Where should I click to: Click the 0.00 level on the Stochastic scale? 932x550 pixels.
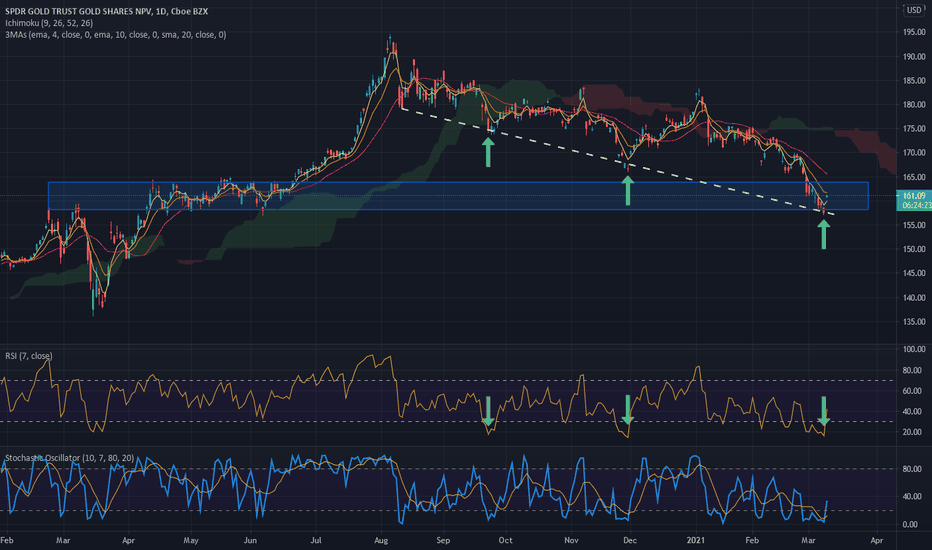pyautogui.click(x=911, y=524)
